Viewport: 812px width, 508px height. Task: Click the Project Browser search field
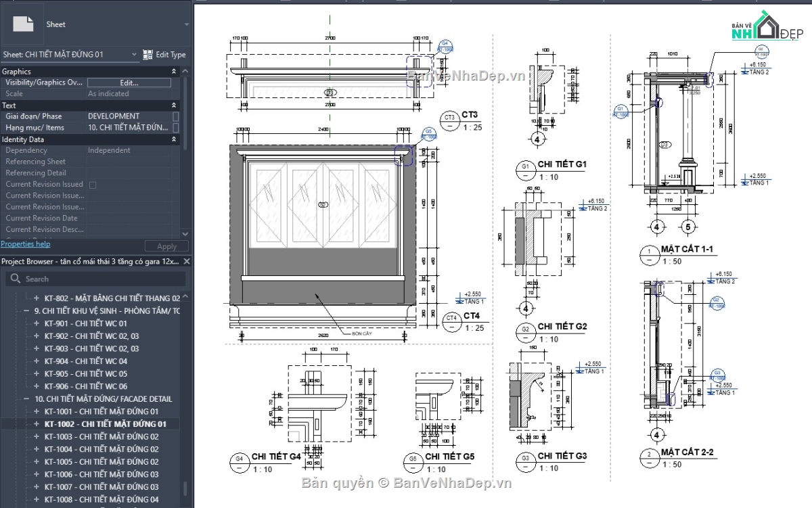tap(95, 279)
